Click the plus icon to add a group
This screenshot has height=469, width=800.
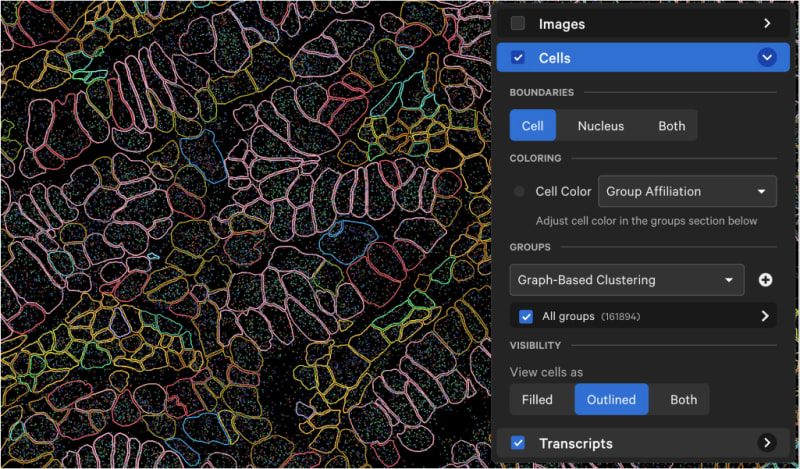pyautogui.click(x=765, y=280)
